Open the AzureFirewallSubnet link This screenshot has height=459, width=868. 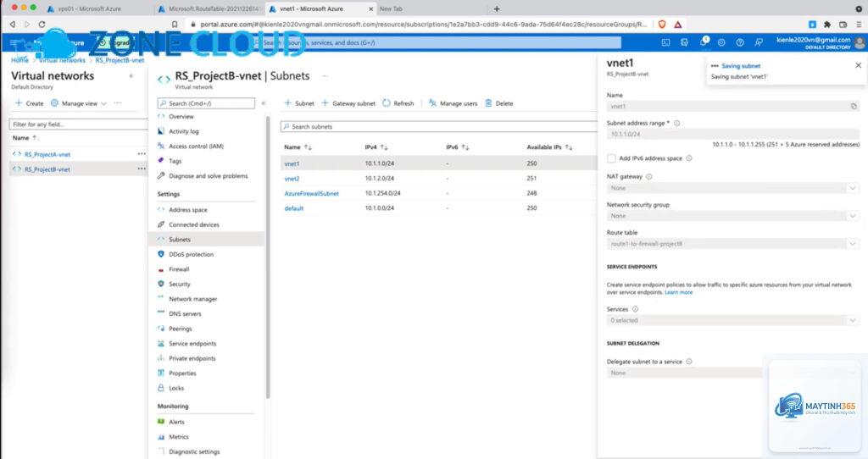(312, 194)
